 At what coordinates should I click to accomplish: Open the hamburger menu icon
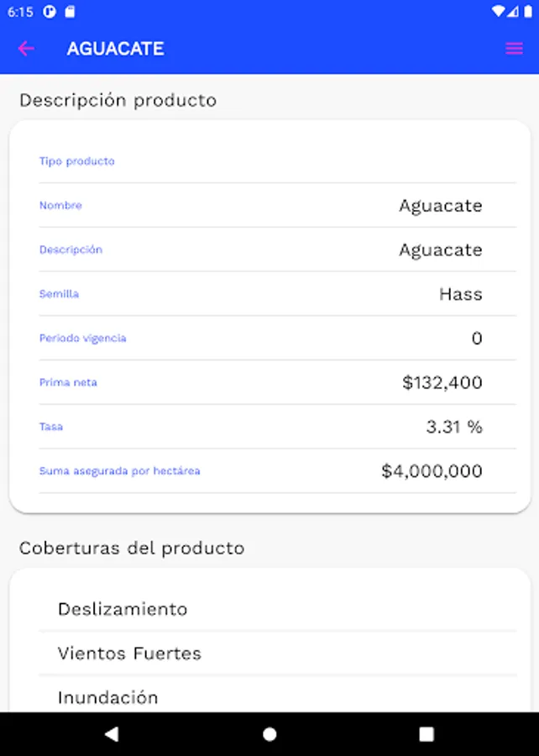click(514, 49)
